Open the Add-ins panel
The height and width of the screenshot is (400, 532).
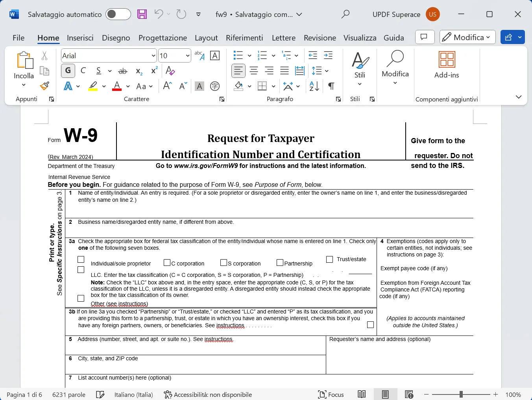point(447,65)
